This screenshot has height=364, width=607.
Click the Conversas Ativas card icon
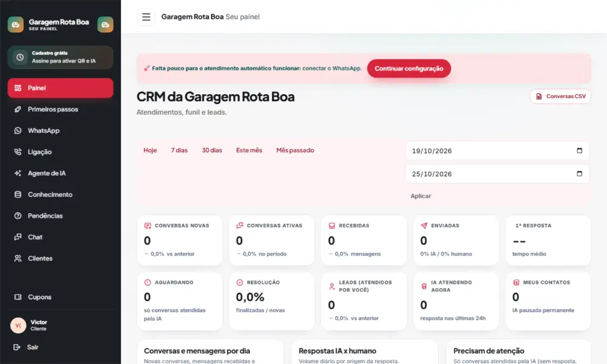[240, 226]
